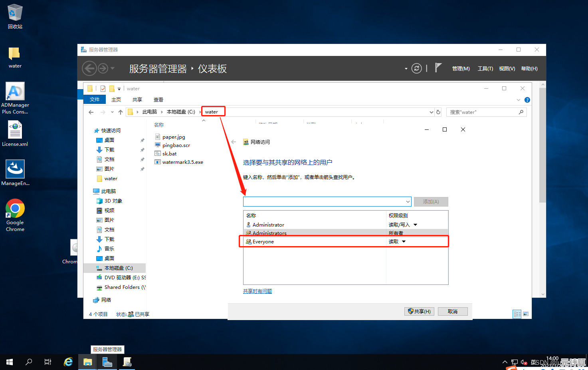Screen dimensions: 588x370
Task: Select 本地磁盘 (C:) in navigation tree
Action: point(118,268)
